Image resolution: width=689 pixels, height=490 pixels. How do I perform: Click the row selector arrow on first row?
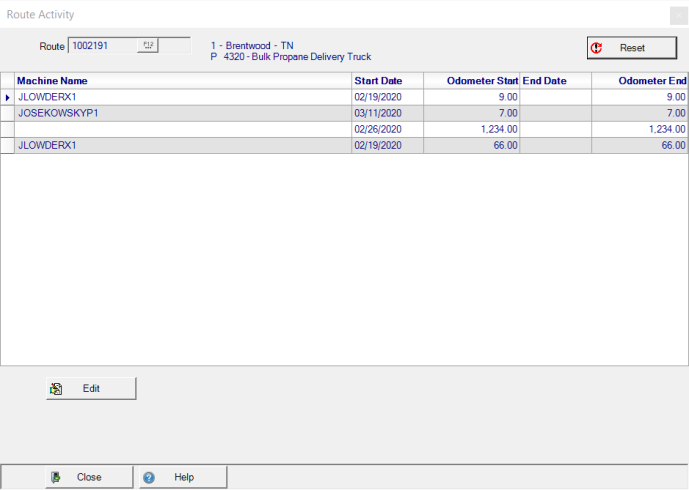tap(8, 97)
